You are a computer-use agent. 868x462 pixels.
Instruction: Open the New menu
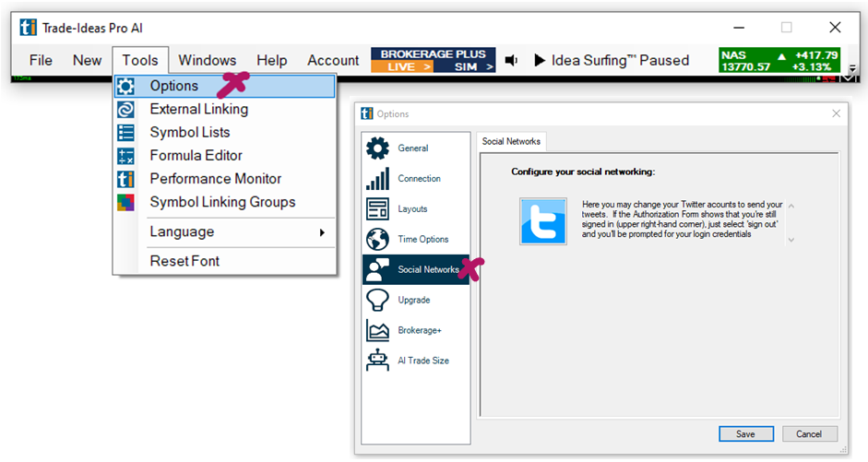87,60
